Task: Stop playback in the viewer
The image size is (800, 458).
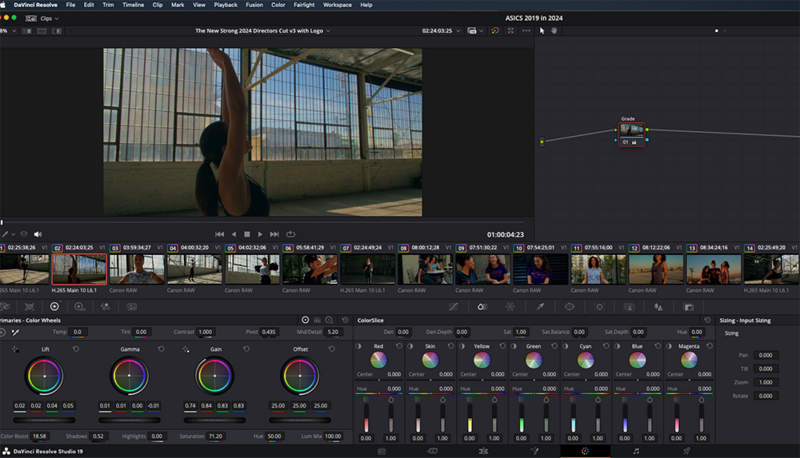Action: point(247,234)
